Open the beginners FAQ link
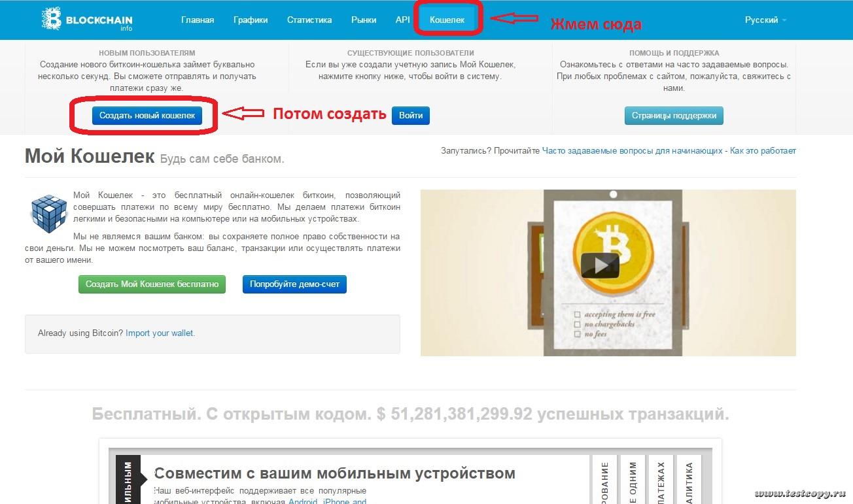 coord(632,150)
